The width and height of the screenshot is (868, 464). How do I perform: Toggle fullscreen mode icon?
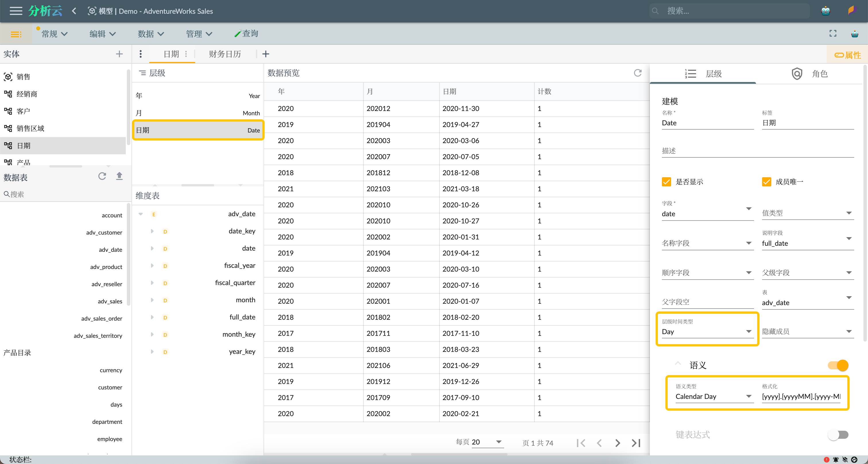[833, 33]
